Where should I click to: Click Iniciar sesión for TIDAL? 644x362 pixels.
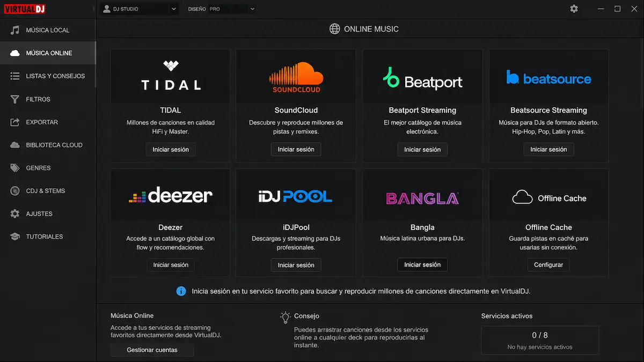171,149
